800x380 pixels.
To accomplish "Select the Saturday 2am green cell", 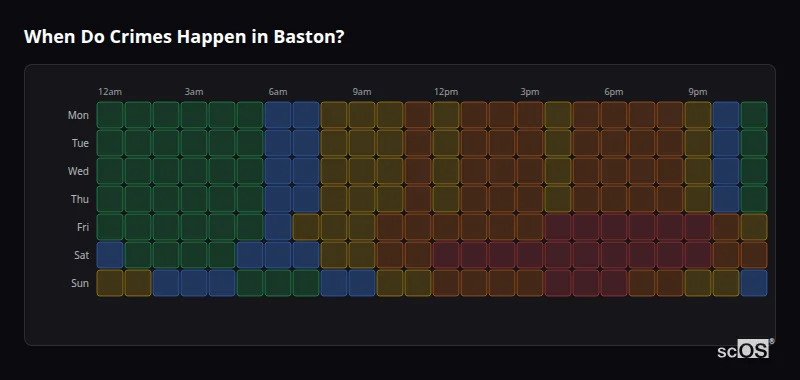I will pyautogui.click(x=166, y=255).
